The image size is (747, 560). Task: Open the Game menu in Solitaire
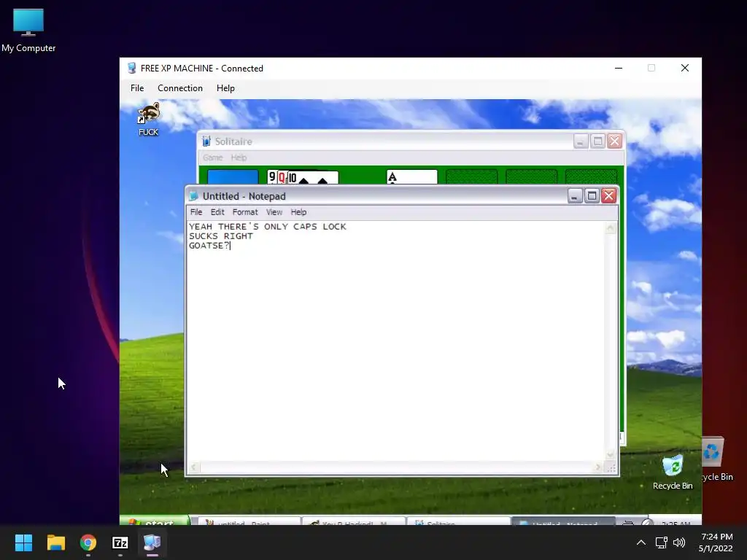click(212, 157)
